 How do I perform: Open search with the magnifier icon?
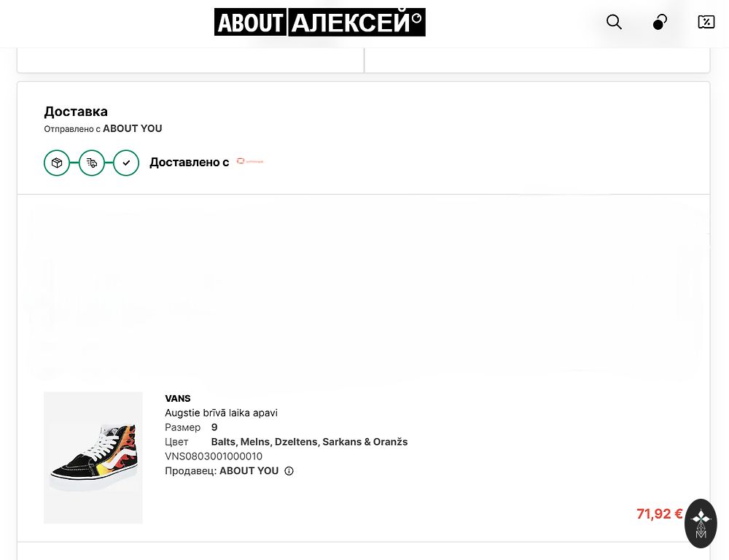click(x=615, y=22)
